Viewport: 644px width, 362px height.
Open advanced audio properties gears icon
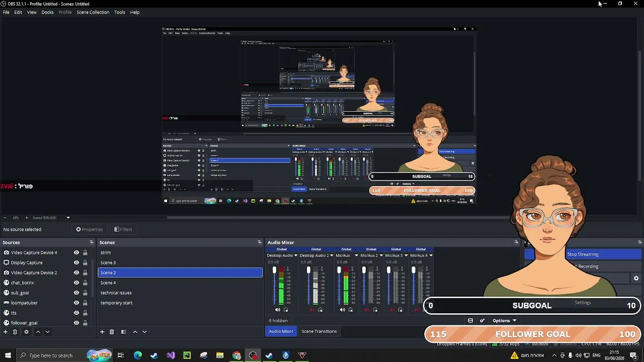click(x=482, y=321)
